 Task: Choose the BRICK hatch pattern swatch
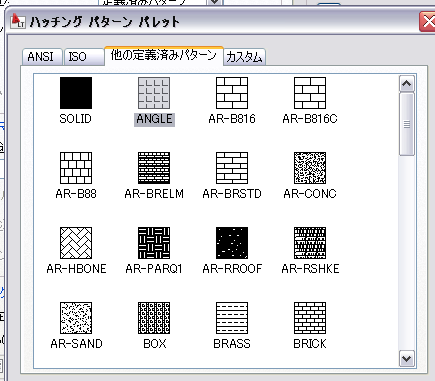310,318
